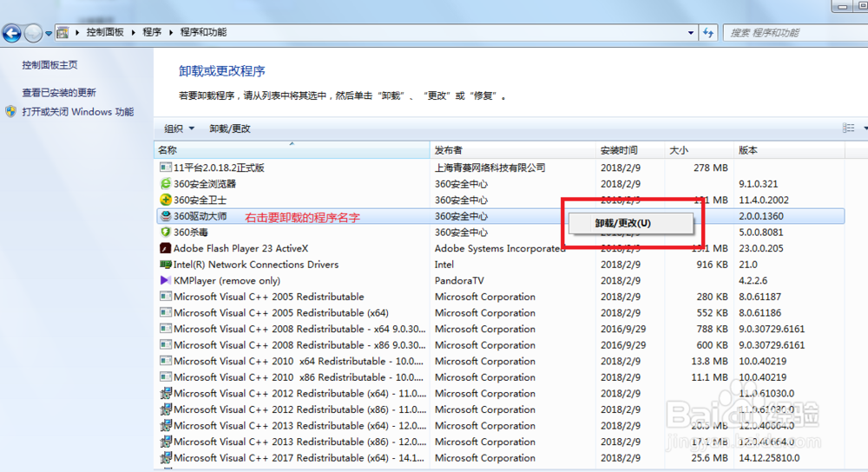Sort list by 版本 column header
The height and width of the screenshot is (472, 868).
789,150
